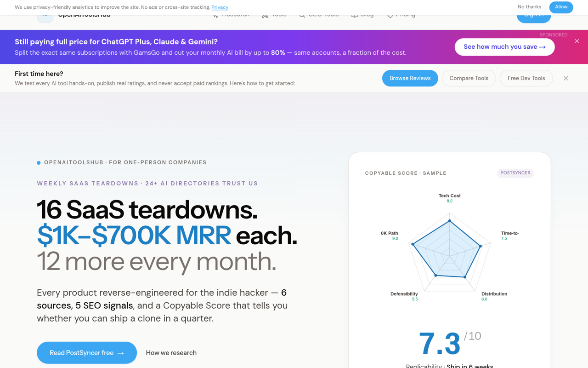
Task: Click the 'First time here?' heading
Action: click(39, 74)
